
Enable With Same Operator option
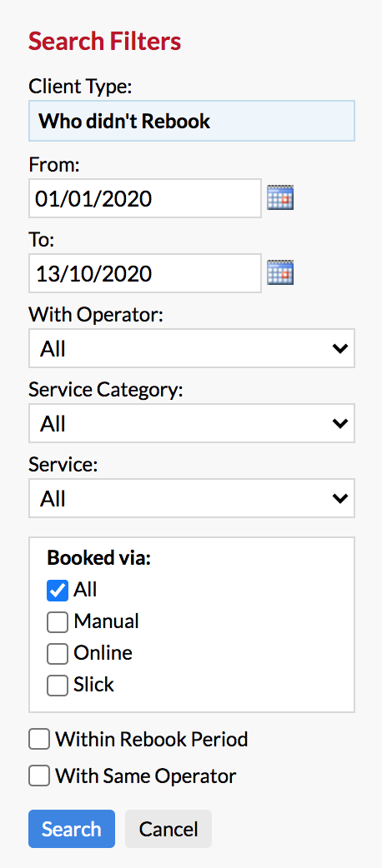click(x=39, y=776)
